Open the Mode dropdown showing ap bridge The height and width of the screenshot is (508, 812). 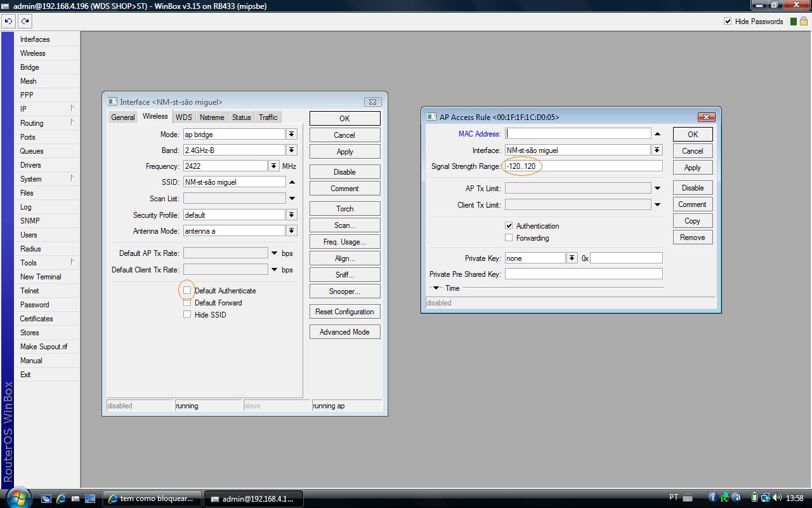click(x=291, y=135)
